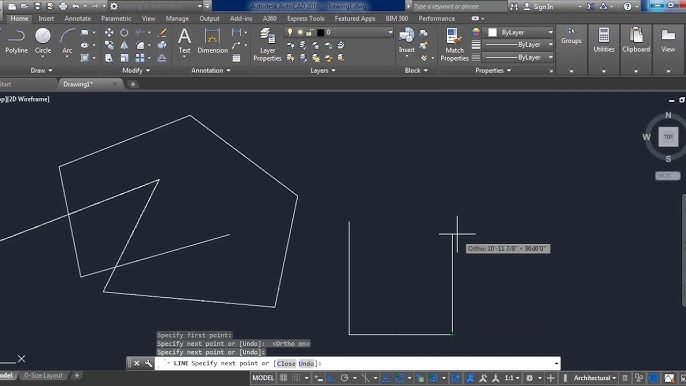Toggle polar tracking in status bar
This screenshot has height=386, width=686.
(344, 378)
